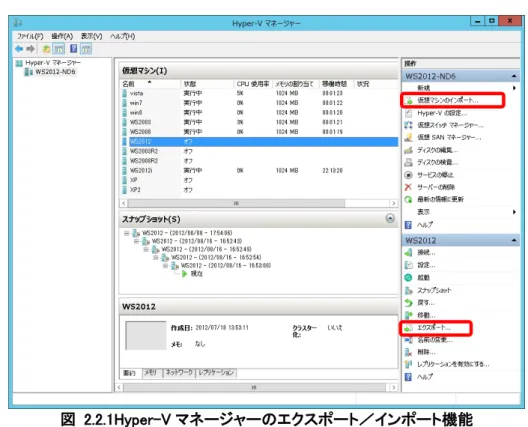Collapse the snapshot node dated 16:52:49
This screenshot has width=528, height=427.
coord(146,250)
